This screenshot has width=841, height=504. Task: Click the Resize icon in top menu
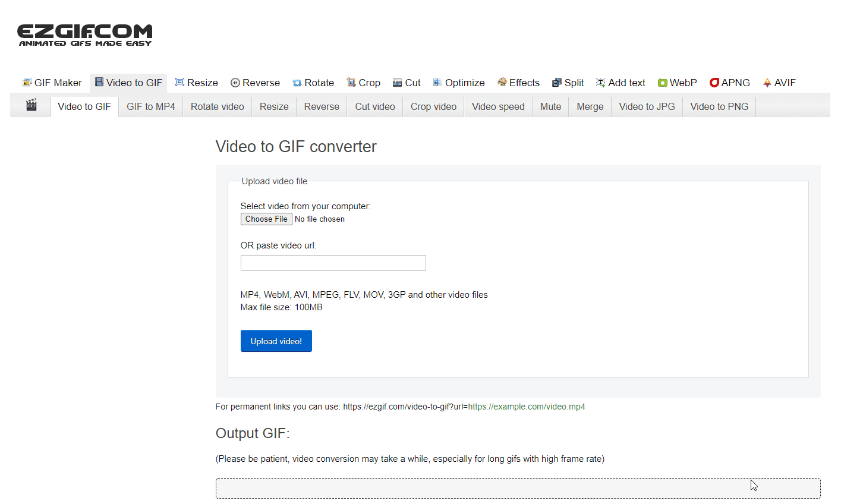pos(179,82)
